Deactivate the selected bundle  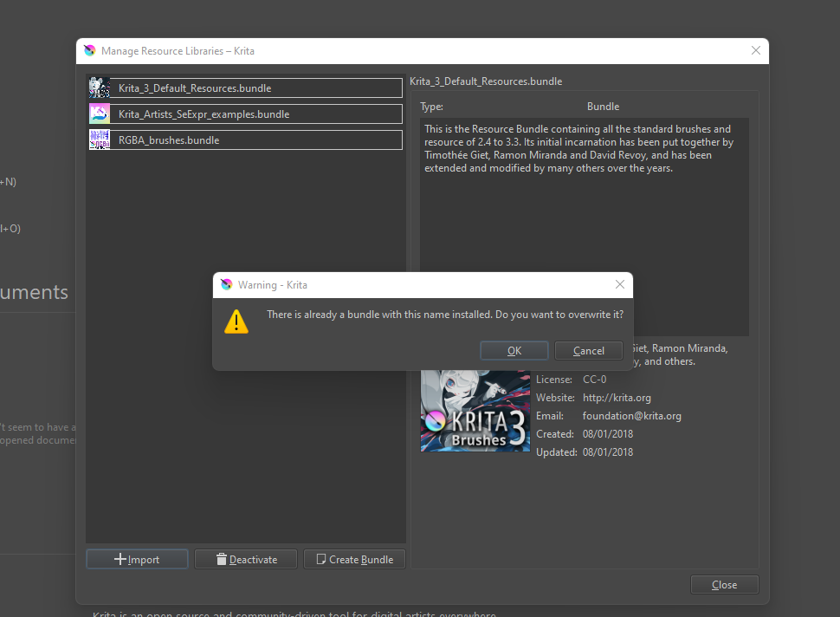[246, 559]
